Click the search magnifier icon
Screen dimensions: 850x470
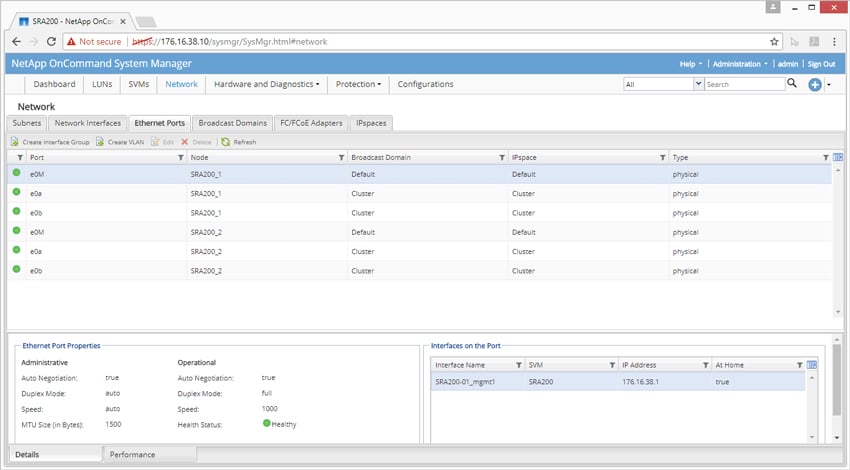click(x=792, y=83)
